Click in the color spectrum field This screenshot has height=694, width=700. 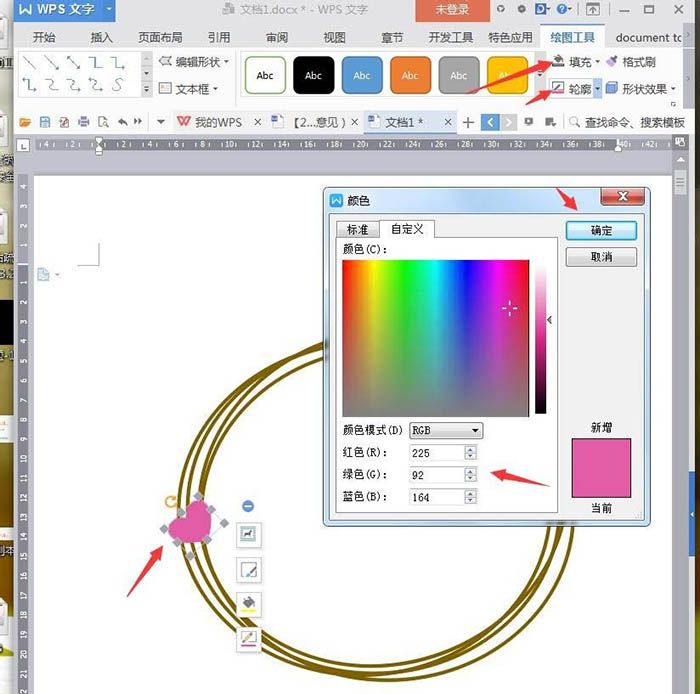click(435, 338)
